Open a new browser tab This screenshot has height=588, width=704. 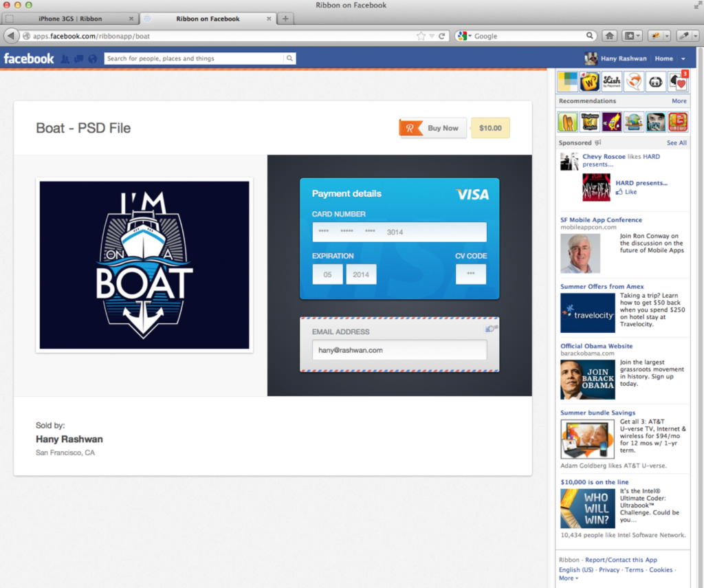click(x=285, y=19)
